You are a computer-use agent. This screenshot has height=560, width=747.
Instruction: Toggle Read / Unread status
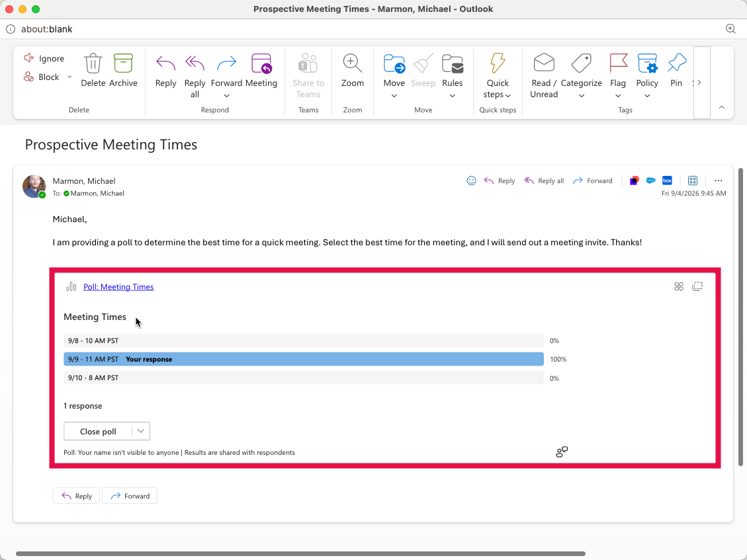[x=544, y=75]
